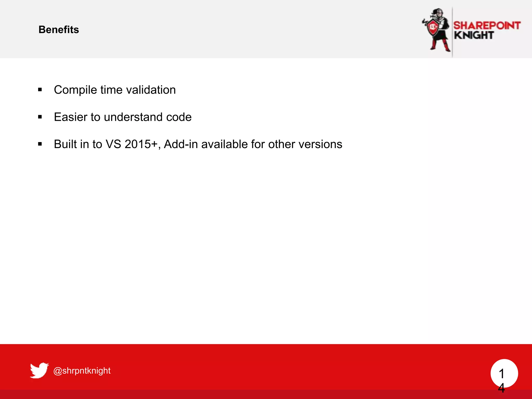Click 'Easier to understand code' bullet

pyautogui.click(x=123, y=117)
